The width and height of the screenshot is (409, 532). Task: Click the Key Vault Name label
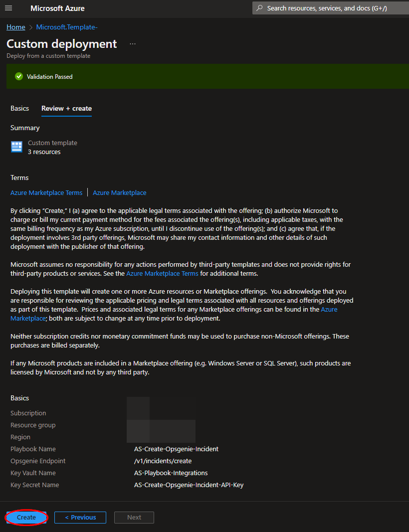(x=33, y=473)
